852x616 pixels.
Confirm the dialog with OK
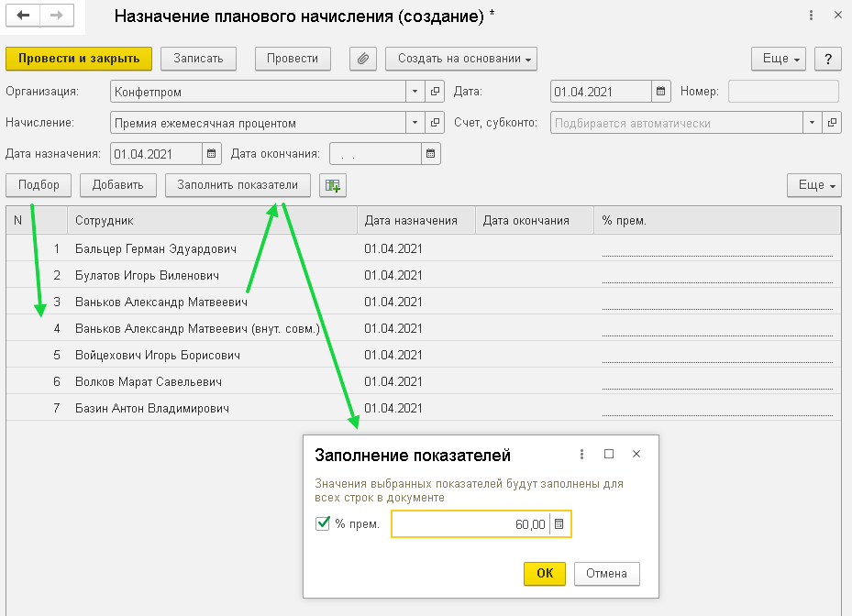[545, 574]
